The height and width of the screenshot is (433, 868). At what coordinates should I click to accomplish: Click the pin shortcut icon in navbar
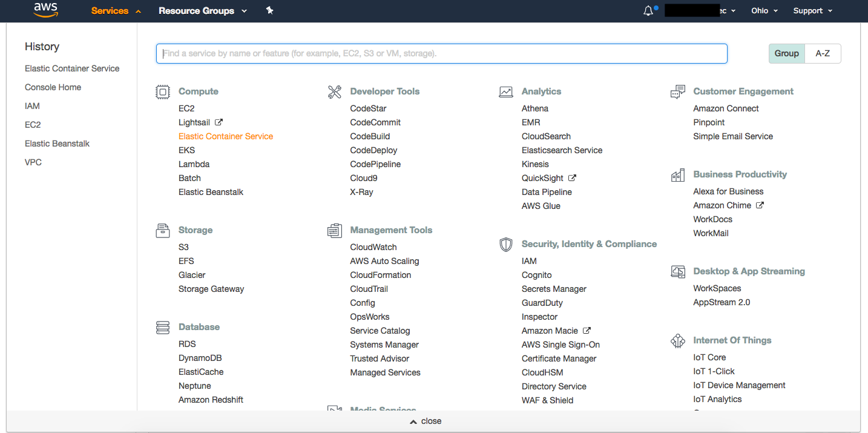[270, 10]
